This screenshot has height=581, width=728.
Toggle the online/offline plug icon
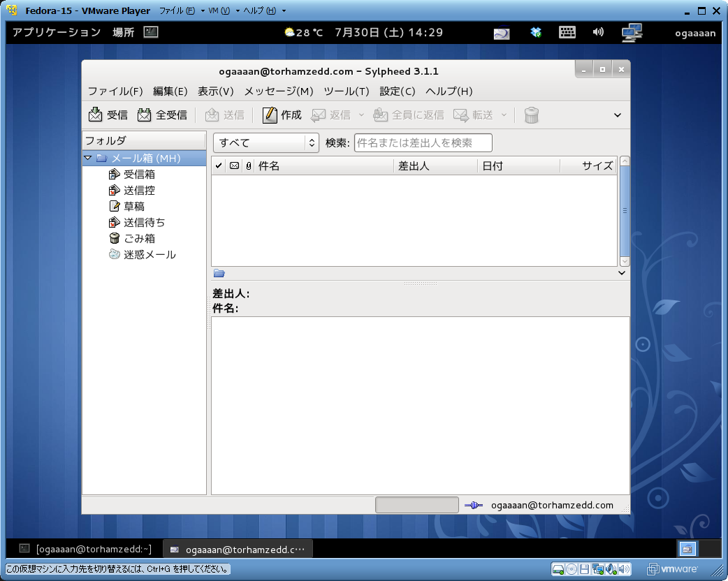[474, 505]
